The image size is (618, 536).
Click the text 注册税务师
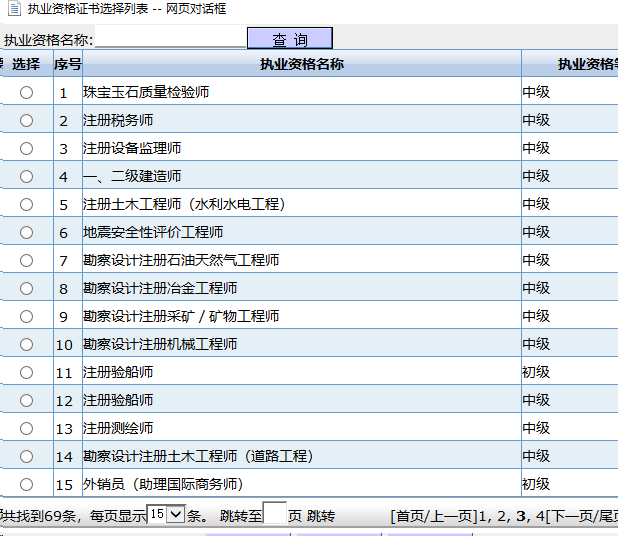coord(118,120)
